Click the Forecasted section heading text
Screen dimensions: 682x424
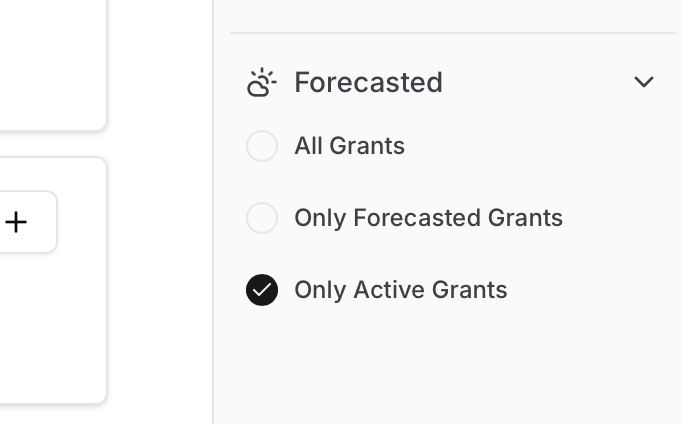pyautogui.click(x=368, y=82)
